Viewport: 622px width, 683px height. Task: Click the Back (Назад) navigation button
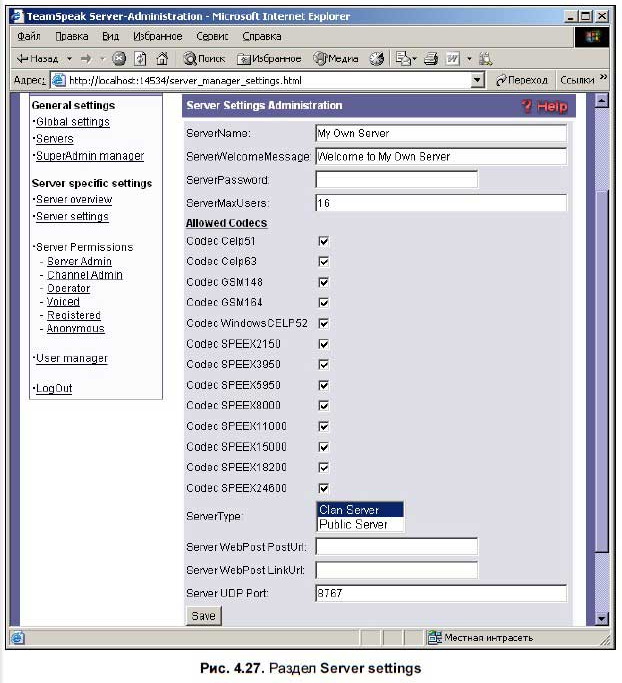[36, 59]
